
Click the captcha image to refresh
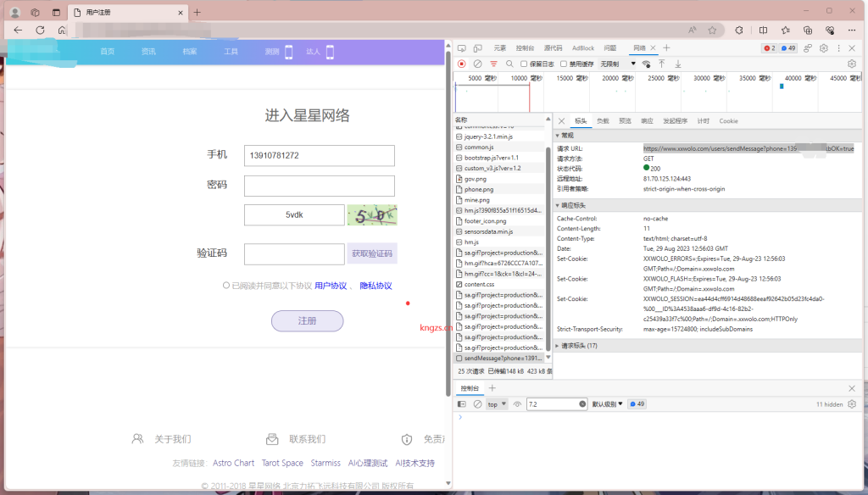click(372, 214)
